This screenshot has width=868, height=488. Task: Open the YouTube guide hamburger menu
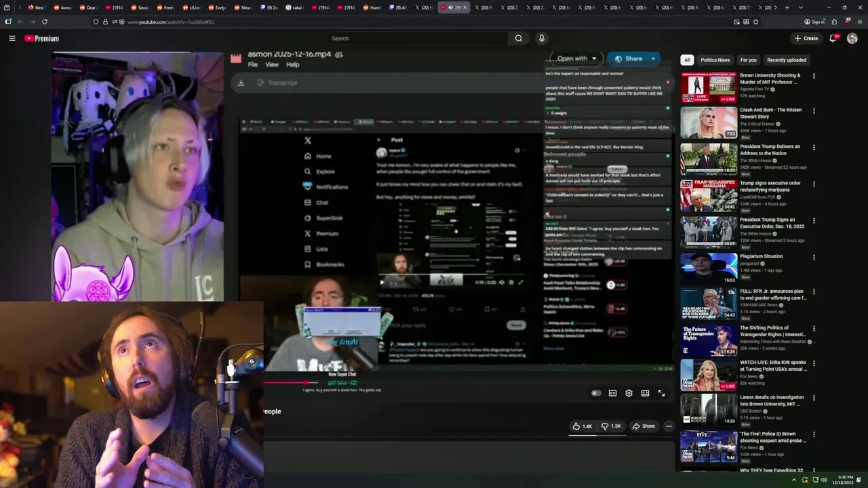click(12, 39)
